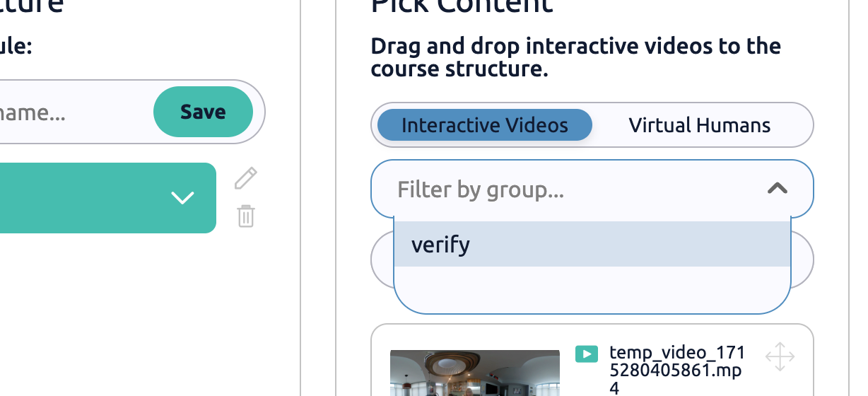Click the pencil edit module icon
868x396 pixels.
click(245, 178)
